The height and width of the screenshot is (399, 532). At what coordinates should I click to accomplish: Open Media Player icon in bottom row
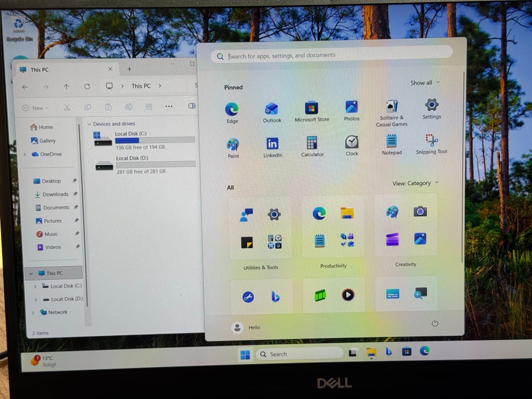click(348, 294)
